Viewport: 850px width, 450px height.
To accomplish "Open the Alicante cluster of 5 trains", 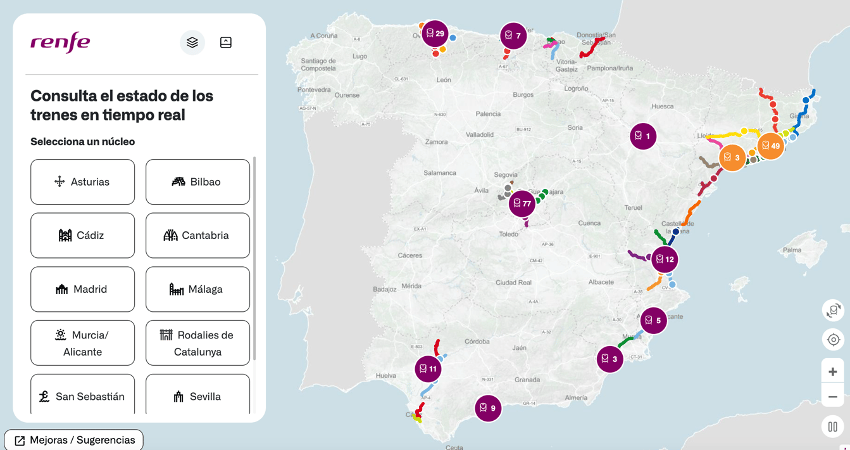I will 653,320.
